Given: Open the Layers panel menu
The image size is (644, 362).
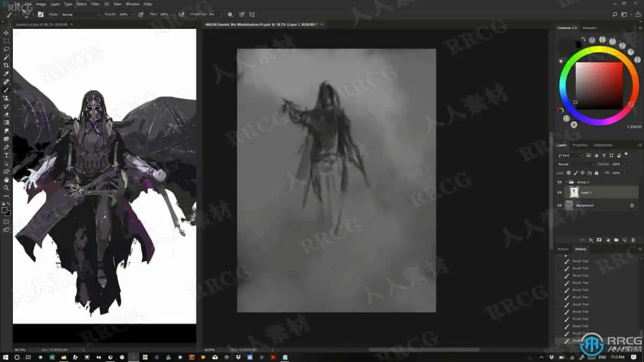Looking at the screenshot, I should (640, 145).
